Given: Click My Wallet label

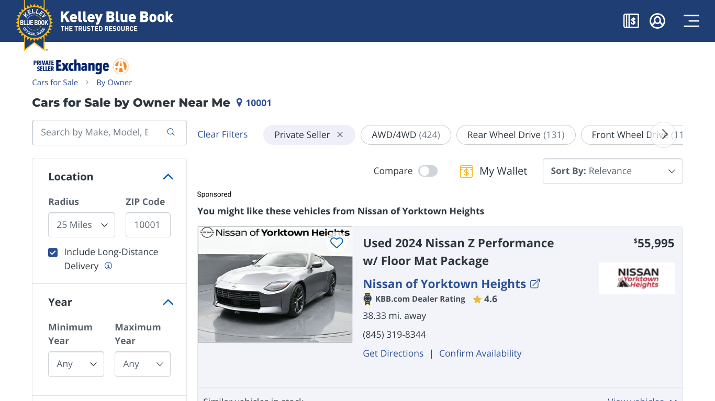Looking at the screenshot, I should point(503,171).
